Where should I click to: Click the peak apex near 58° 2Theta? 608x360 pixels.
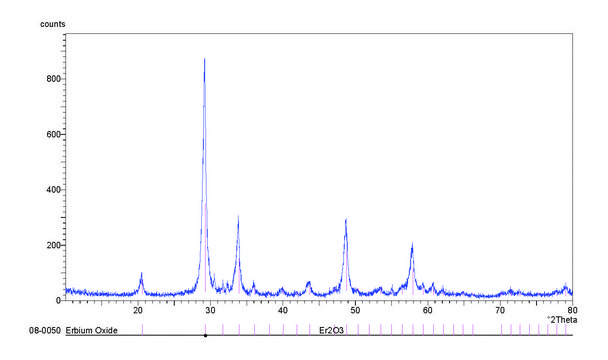(412, 244)
